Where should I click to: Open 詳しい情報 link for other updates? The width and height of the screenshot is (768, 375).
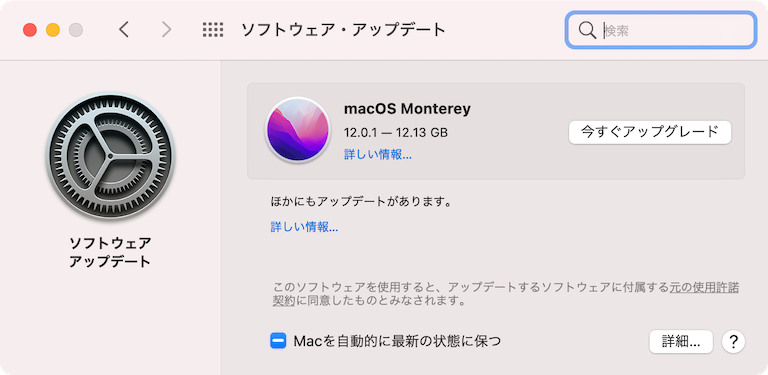304,227
